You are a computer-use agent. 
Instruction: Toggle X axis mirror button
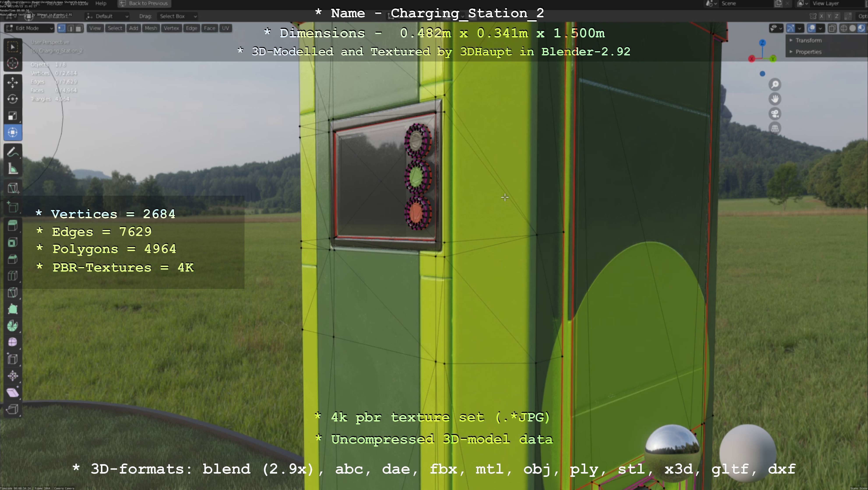tap(822, 16)
